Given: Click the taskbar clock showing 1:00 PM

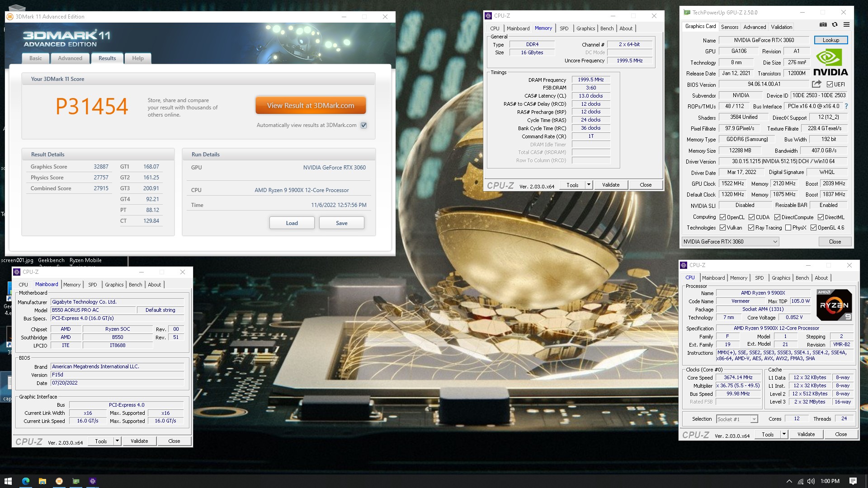Looking at the screenshot, I should point(830,481).
